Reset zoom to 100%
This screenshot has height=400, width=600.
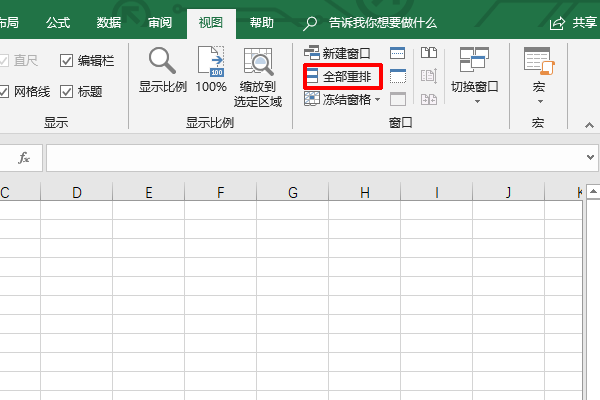pos(211,72)
